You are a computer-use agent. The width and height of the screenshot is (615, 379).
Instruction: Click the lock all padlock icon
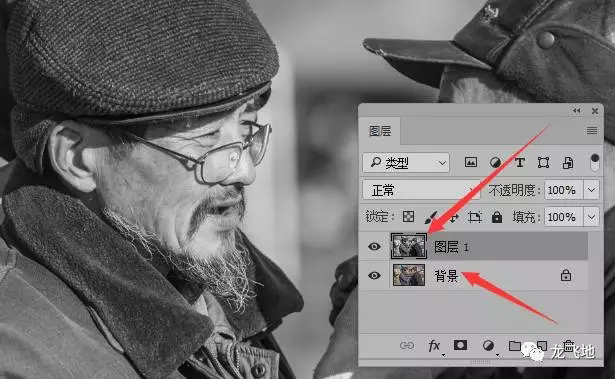coord(497,217)
